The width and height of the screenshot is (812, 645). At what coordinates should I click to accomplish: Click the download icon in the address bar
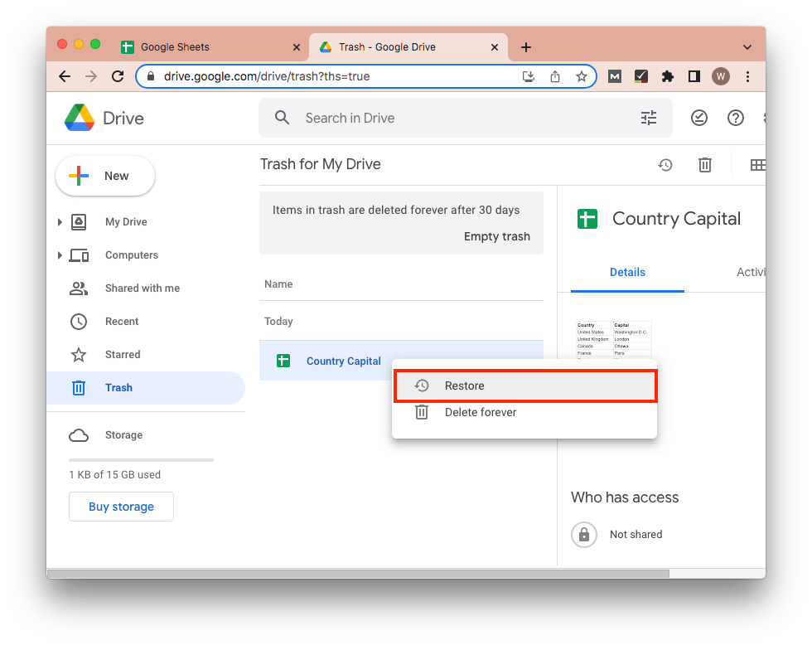pos(529,75)
